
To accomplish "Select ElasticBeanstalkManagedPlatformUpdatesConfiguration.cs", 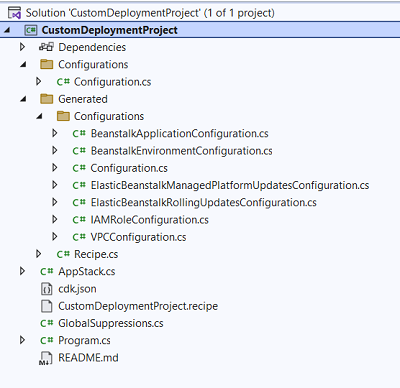I will 230,185.
